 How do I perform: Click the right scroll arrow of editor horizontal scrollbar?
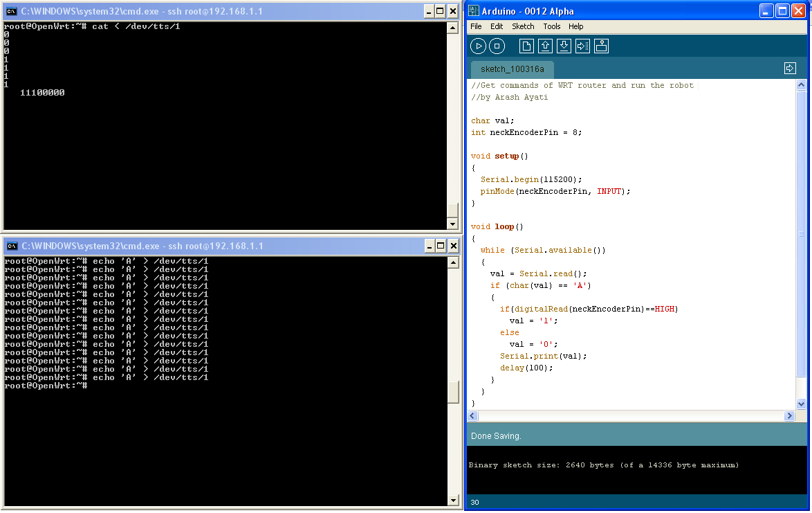point(789,415)
